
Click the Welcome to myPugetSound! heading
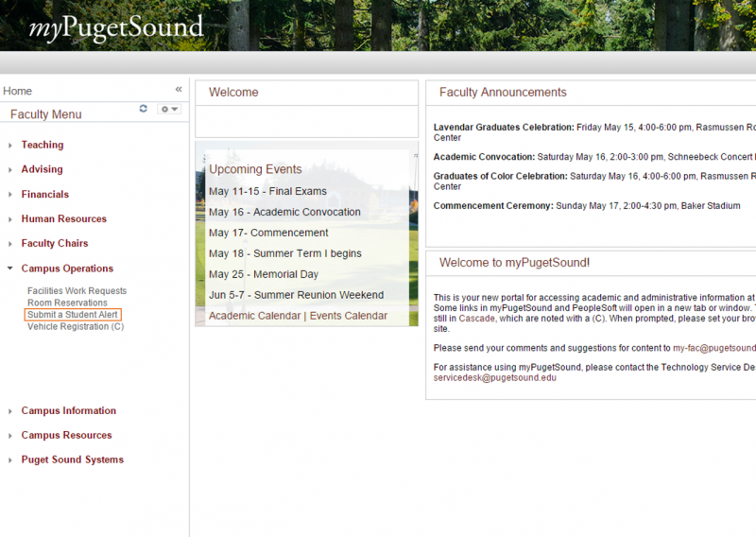click(x=514, y=263)
